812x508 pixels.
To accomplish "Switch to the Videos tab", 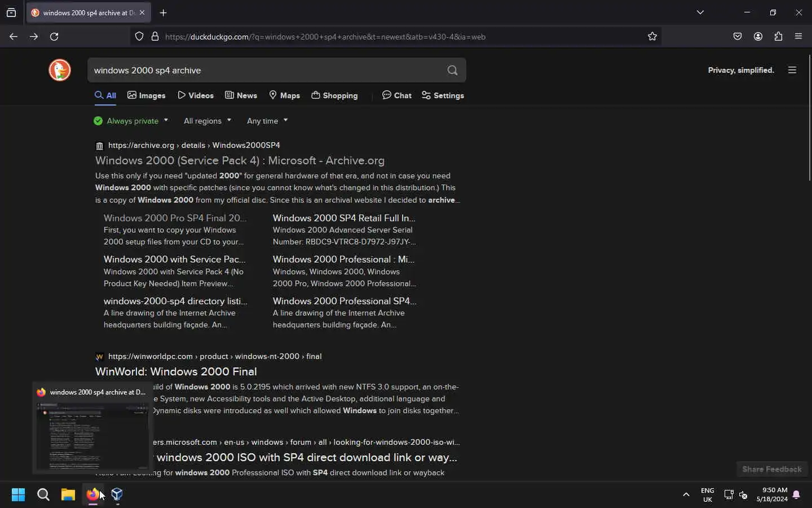I will coord(196,95).
